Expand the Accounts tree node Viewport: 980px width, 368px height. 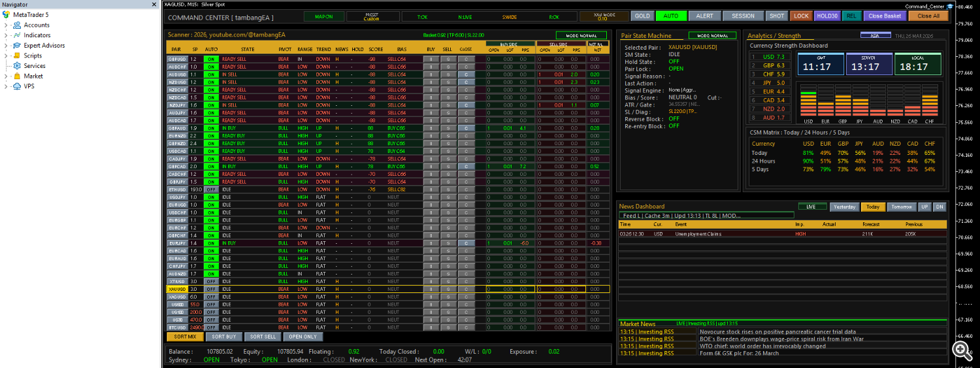click(x=6, y=25)
